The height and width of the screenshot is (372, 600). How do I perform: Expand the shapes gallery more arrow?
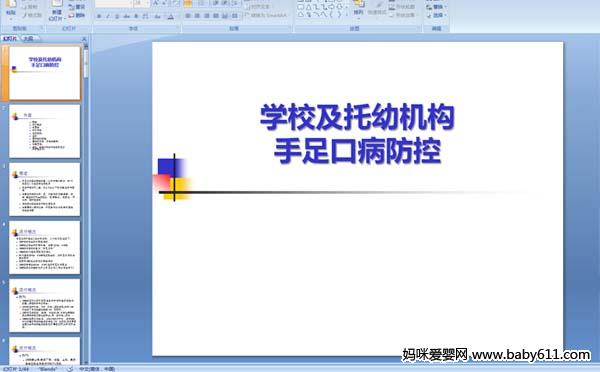[x=347, y=15]
